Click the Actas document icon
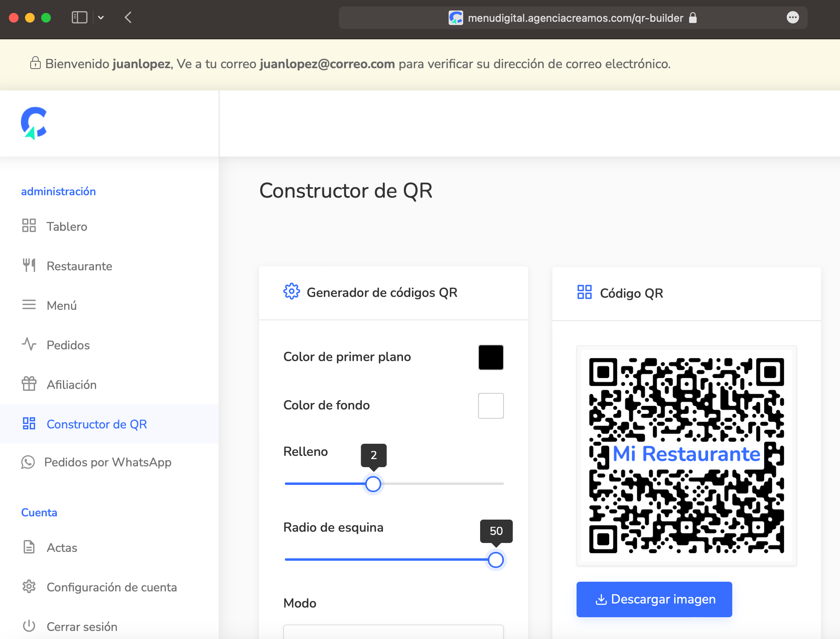This screenshot has width=840, height=639. tap(29, 547)
